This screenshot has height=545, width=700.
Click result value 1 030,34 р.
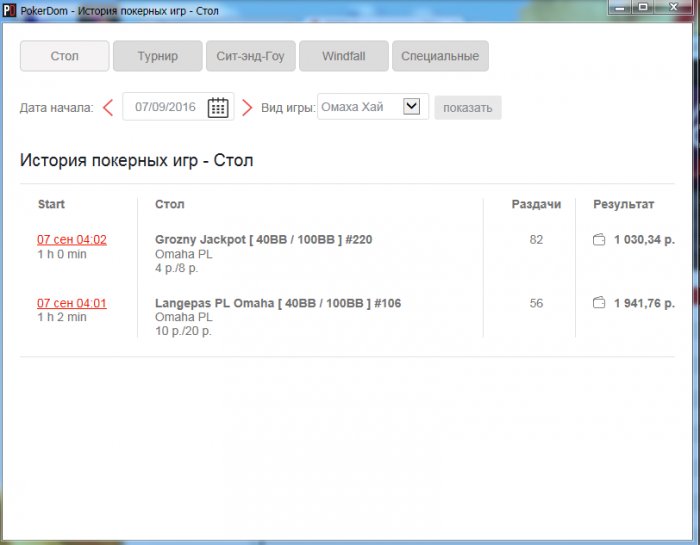(644, 240)
